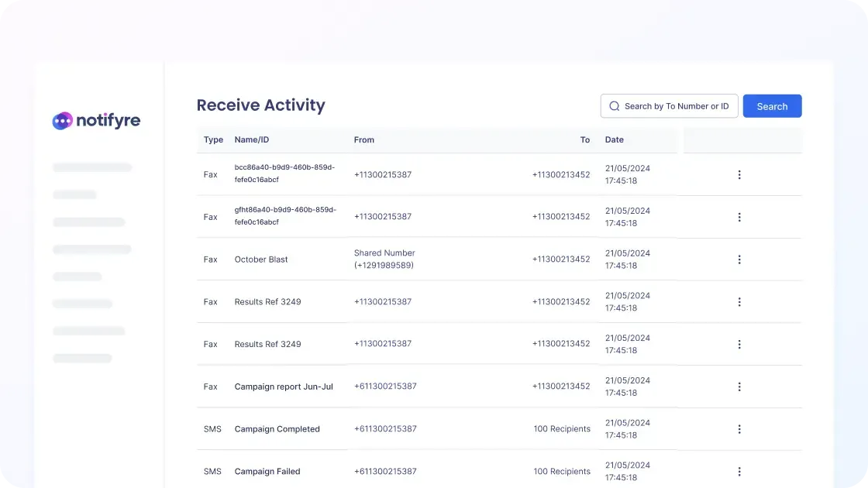Viewport: 868px width, 488px height.
Task: Open options menu for Campaign Completed row
Action: [x=739, y=429]
